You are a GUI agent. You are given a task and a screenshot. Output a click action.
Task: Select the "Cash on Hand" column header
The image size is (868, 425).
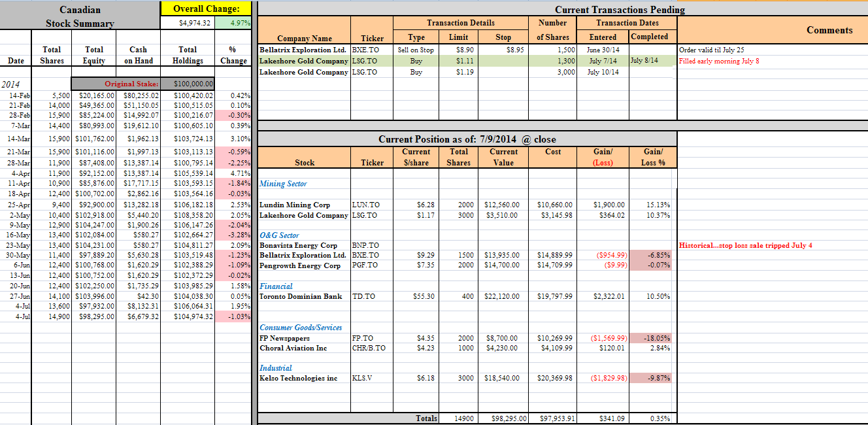coord(139,55)
